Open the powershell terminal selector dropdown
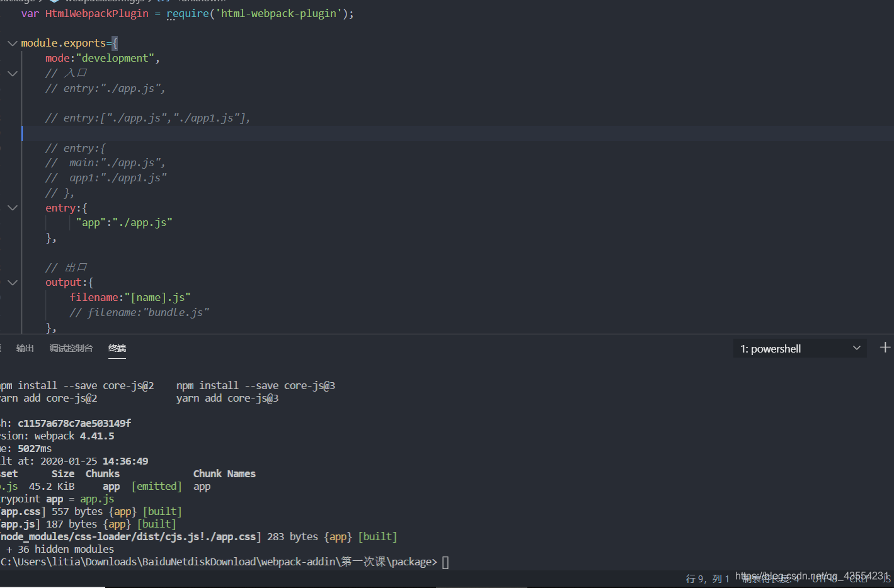Image resolution: width=894 pixels, height=588 pixels. 800,349
